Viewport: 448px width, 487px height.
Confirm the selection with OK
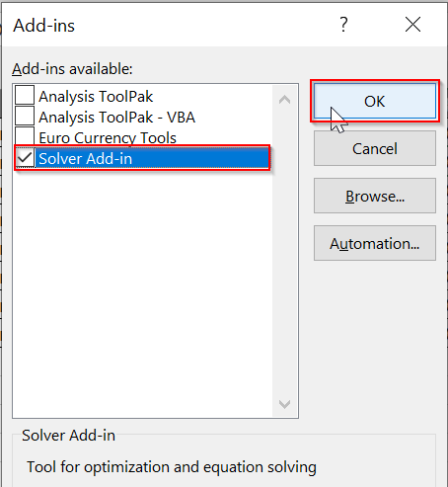tap(375, 101)
